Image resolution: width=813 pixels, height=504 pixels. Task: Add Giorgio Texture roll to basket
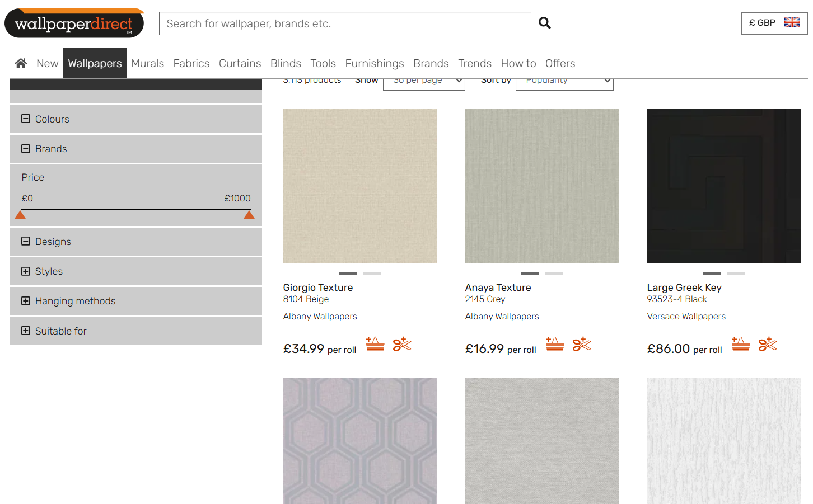click(x=375, y=344)
